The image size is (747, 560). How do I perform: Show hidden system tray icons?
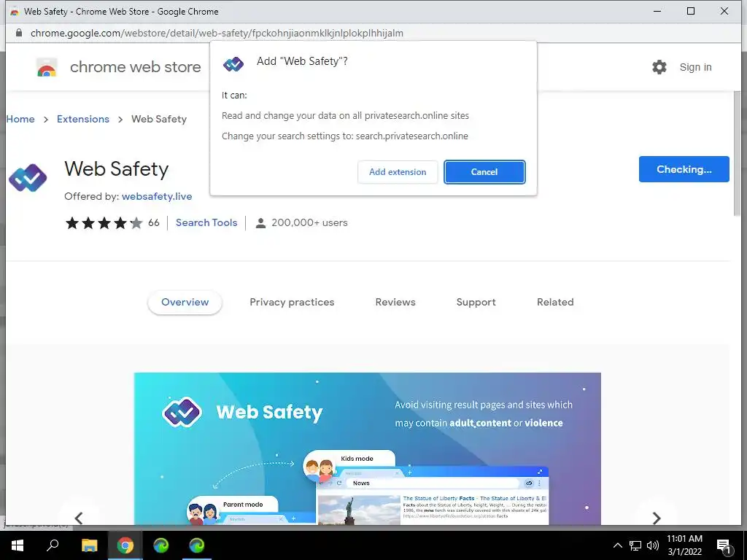(x=617, y=545)
